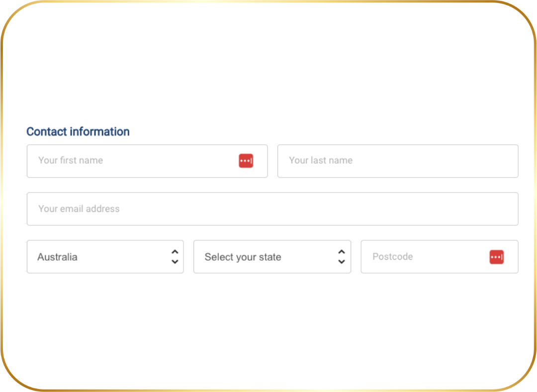Image resolution: width=537 pixels, height=392 pixels.
Task: Open the Australia country dropdown
Action: (x=105, y=257)
